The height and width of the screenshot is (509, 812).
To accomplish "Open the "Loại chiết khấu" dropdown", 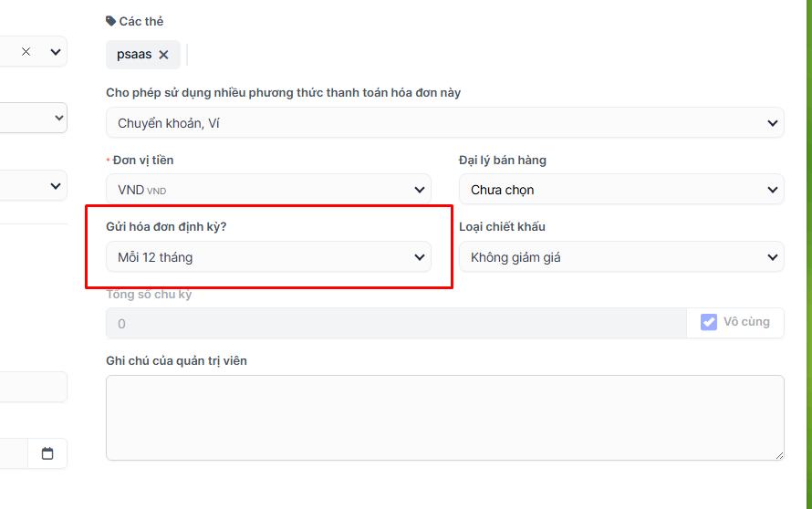I will (620, 257).
